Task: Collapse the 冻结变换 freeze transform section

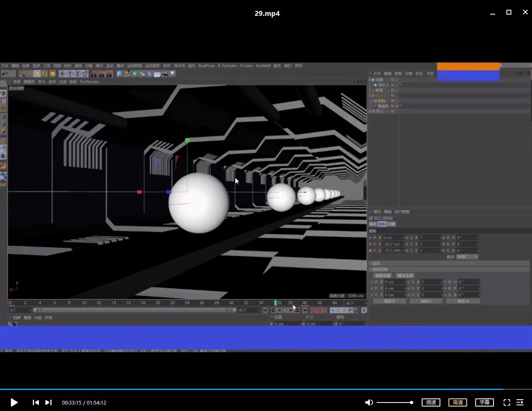Action: point(380,269)
